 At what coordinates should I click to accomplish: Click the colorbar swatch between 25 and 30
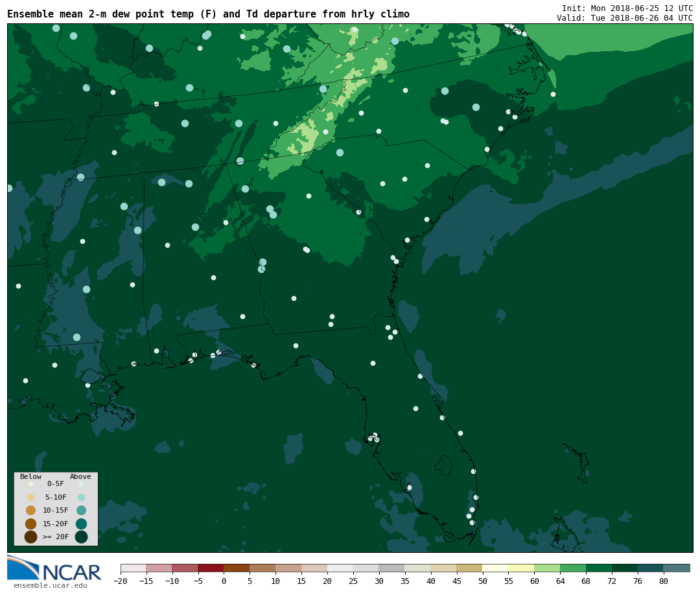(x=366, y=568)
